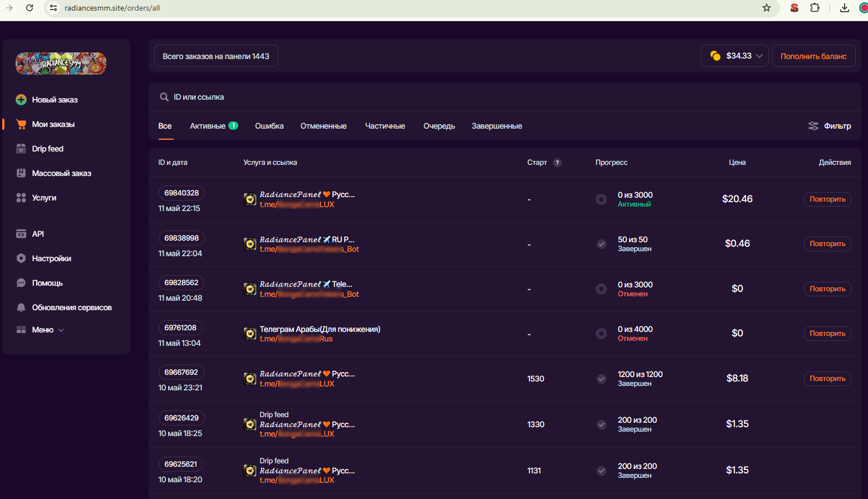Click the completed progress check for order 69667692
868x499 pixels.
601,379
